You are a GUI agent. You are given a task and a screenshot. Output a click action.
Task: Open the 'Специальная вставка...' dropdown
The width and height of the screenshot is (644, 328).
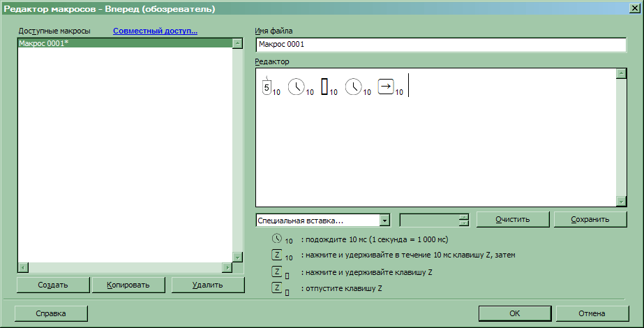point(323,221)
